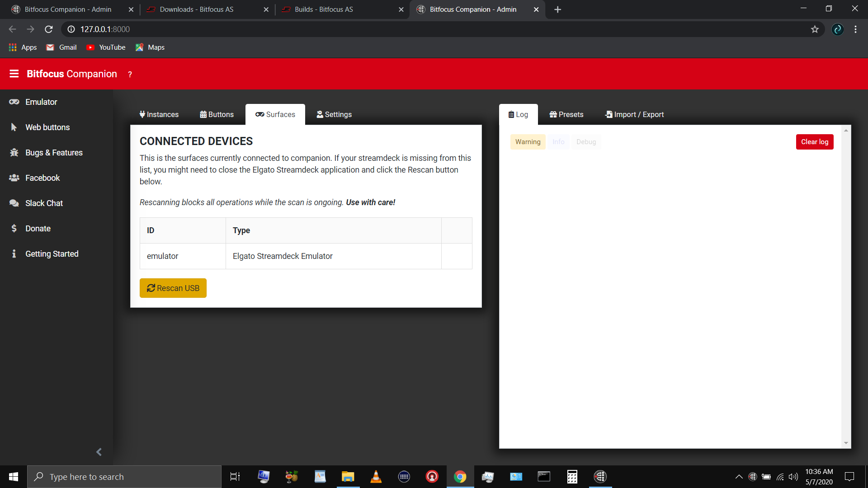Enable the Debug log filter
The image size is (868, 488).
click(586, 141)
